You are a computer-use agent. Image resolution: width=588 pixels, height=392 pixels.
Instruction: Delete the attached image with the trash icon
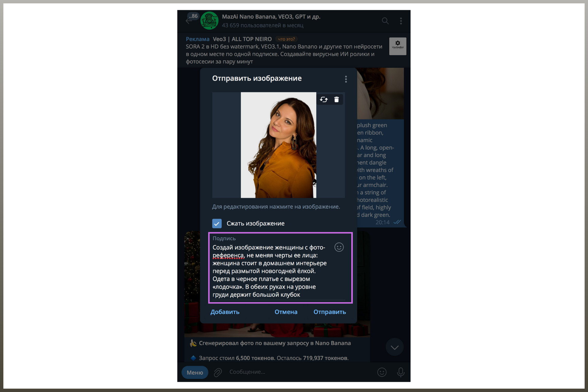pyautogui.click(x=337, y=100)
